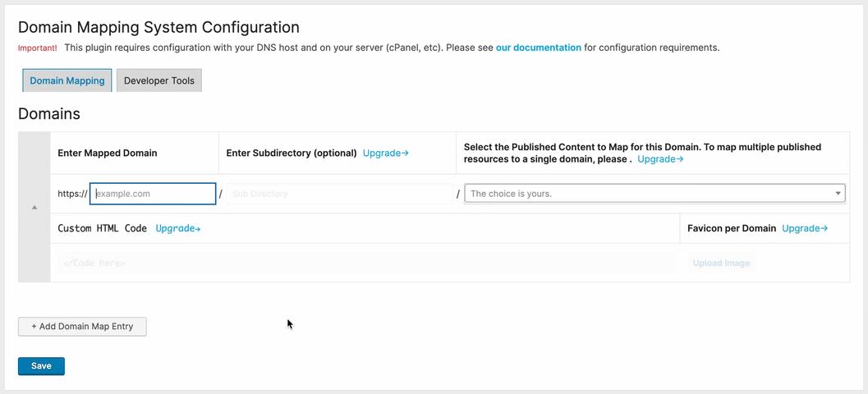The image size is (868, 394).
Task: Click the Domains section heading
Action: coord(49,114)
